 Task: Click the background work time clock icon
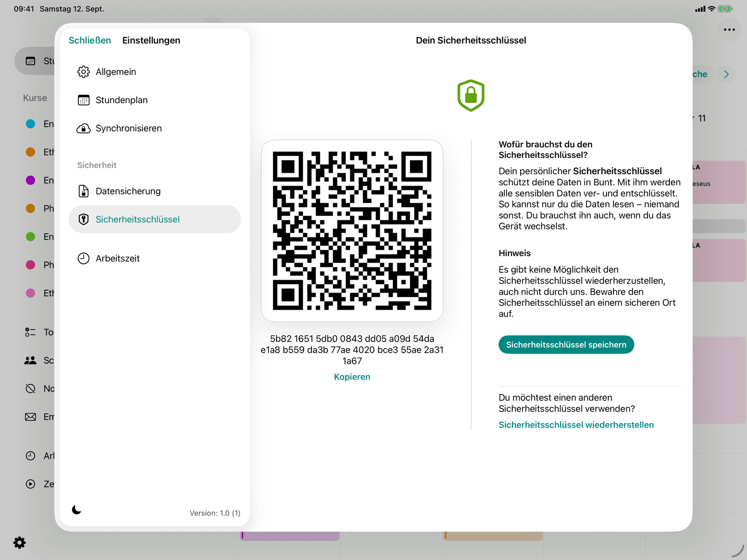point(30,456)
